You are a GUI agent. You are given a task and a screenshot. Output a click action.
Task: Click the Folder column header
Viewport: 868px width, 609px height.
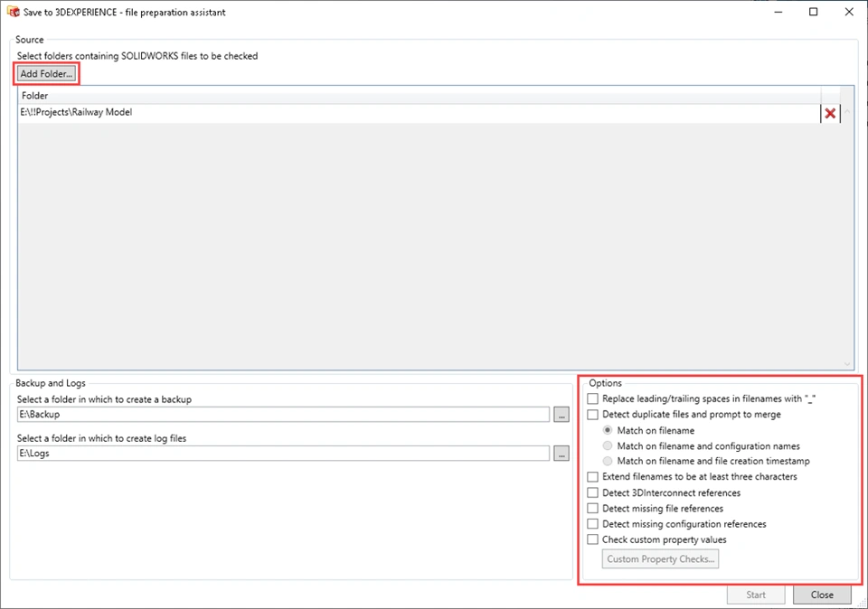[x=419, y=96]
